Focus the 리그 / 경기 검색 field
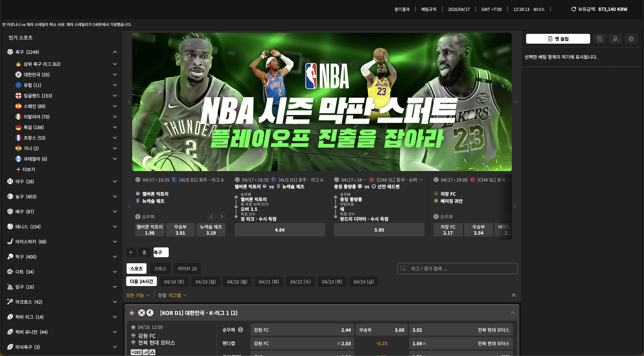This screenshot has width=644, height=356. [457, 269]
